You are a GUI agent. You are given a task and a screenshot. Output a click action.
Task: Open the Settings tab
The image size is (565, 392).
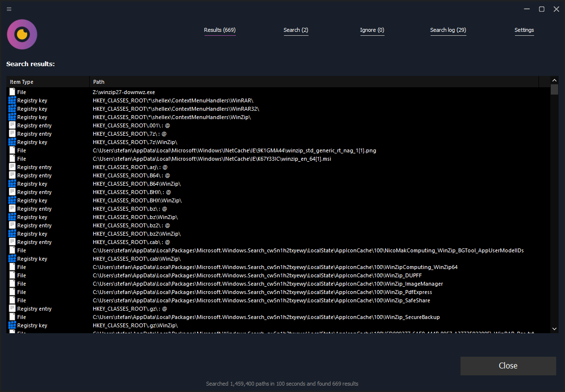(x=524, y=30)
